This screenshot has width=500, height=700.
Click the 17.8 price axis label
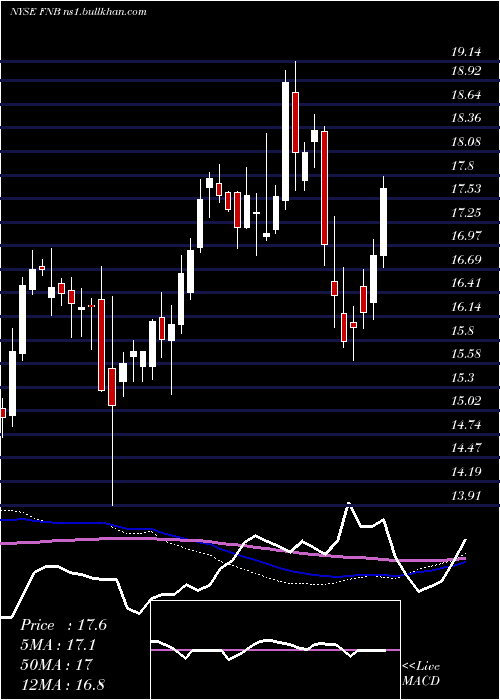click(x=462, y=167)
